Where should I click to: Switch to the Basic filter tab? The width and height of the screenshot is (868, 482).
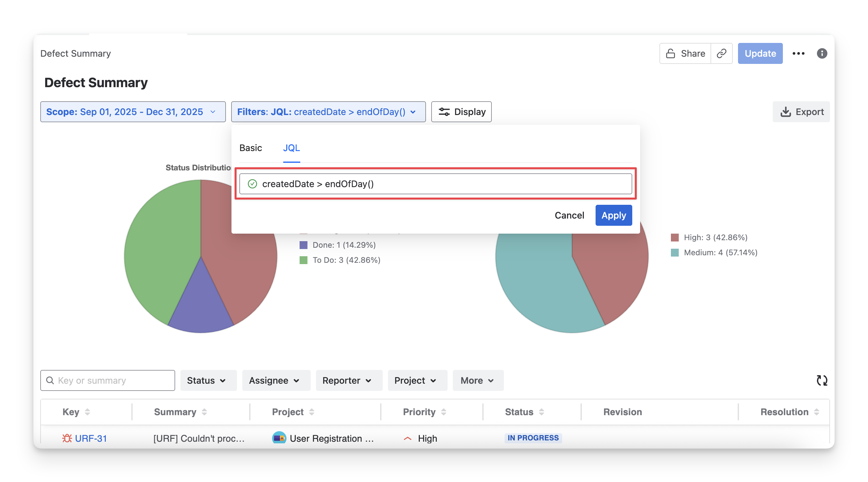[250, 148]
